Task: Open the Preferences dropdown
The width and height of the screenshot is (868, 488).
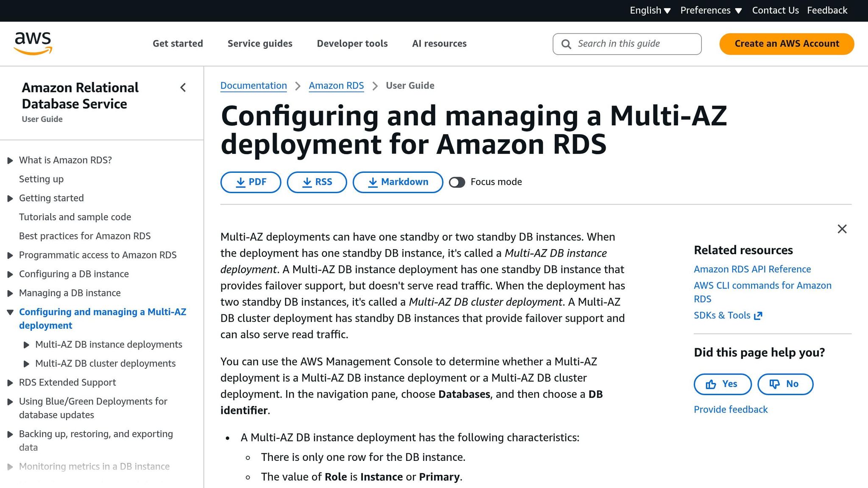Action: [x=711, y=11]
